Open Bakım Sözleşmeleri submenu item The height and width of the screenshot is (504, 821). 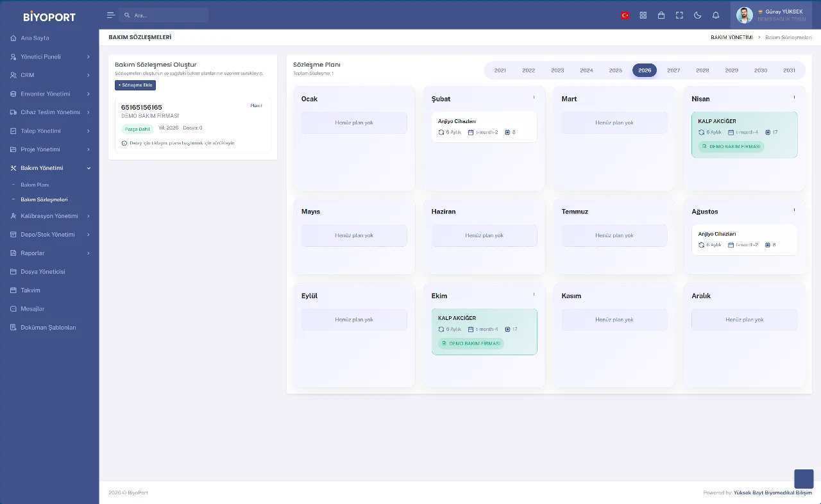point(44,199)
